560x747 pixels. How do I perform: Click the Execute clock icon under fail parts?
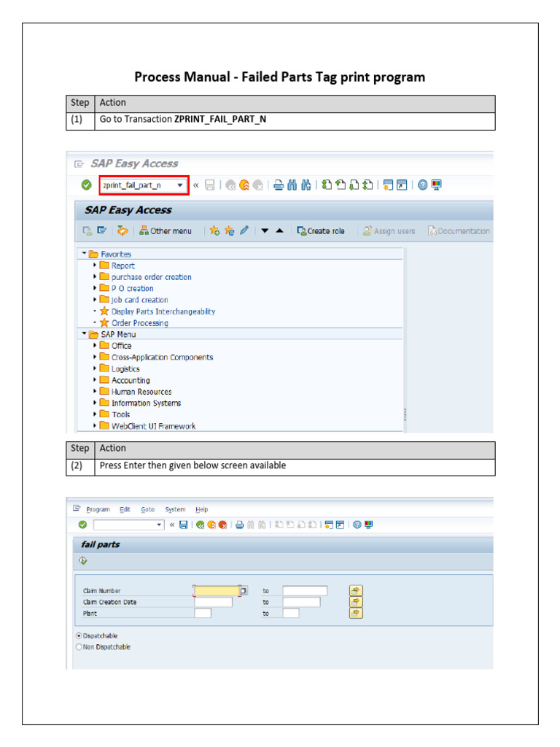83,561
